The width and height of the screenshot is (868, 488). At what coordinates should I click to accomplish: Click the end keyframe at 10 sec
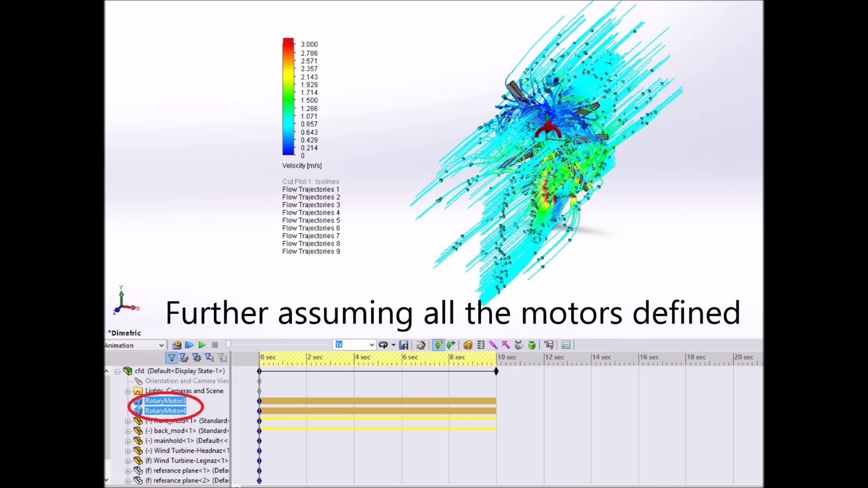496,371
